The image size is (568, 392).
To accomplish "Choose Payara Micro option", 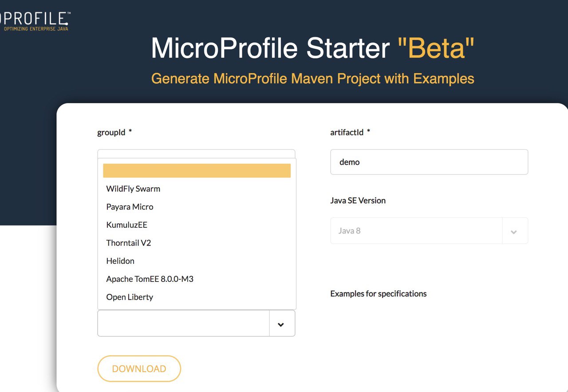I will 197,207.
